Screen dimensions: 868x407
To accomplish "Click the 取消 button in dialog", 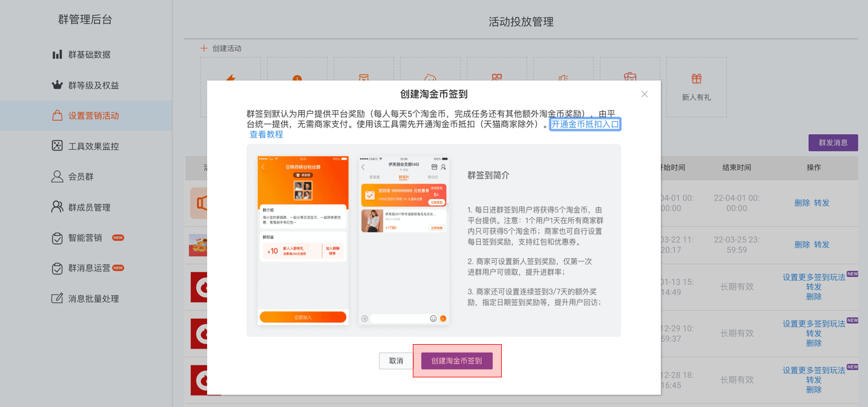I will point(396,361).
